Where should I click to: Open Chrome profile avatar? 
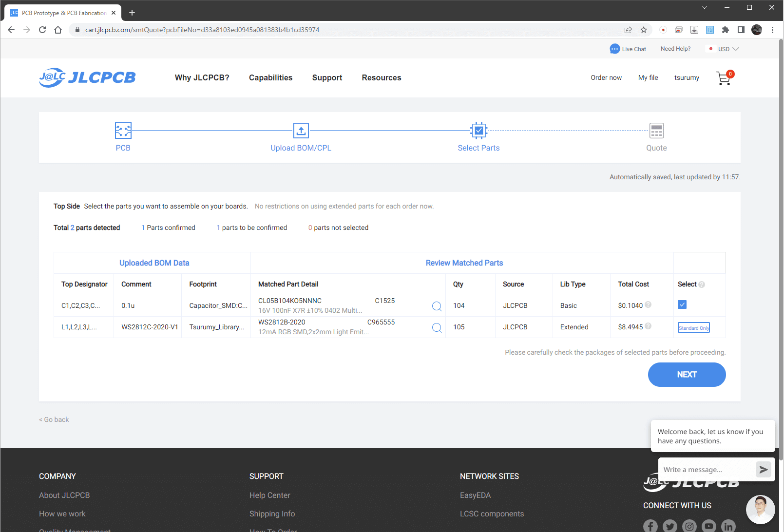click(757, 30)
